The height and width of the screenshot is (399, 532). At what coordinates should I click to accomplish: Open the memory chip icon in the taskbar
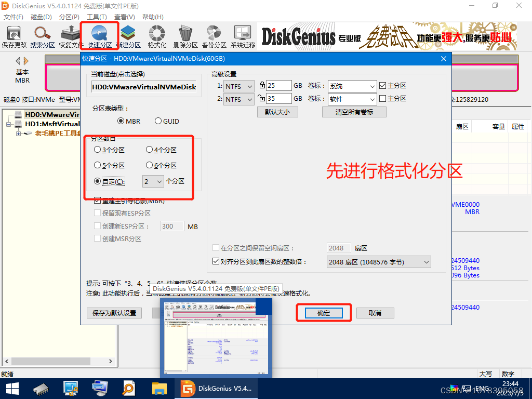41,389
